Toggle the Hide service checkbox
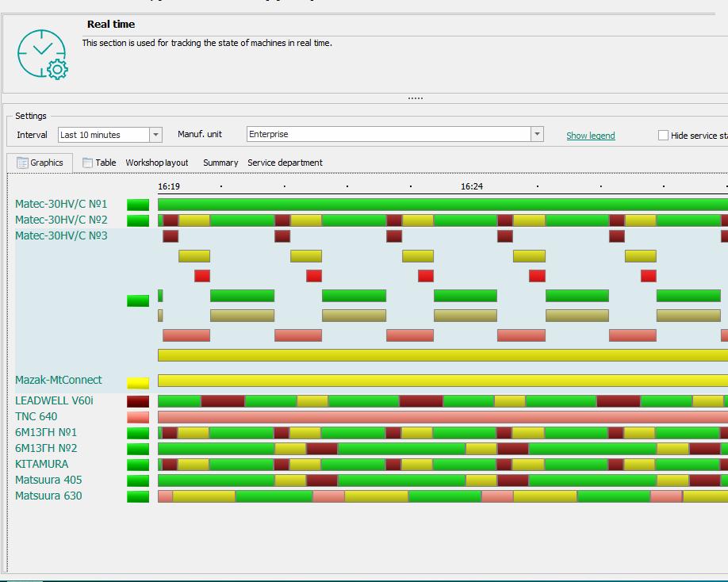The height and width of the screenshot is (582, 728). [664, 136]
